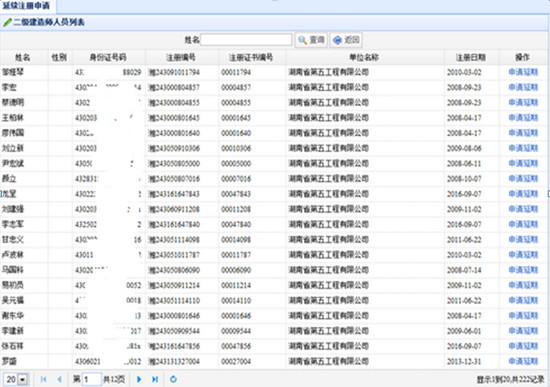This screenshot has width=550, height=387.
Task: Sort by the 注册证书编号 column header
Action: tap(251, 58)
